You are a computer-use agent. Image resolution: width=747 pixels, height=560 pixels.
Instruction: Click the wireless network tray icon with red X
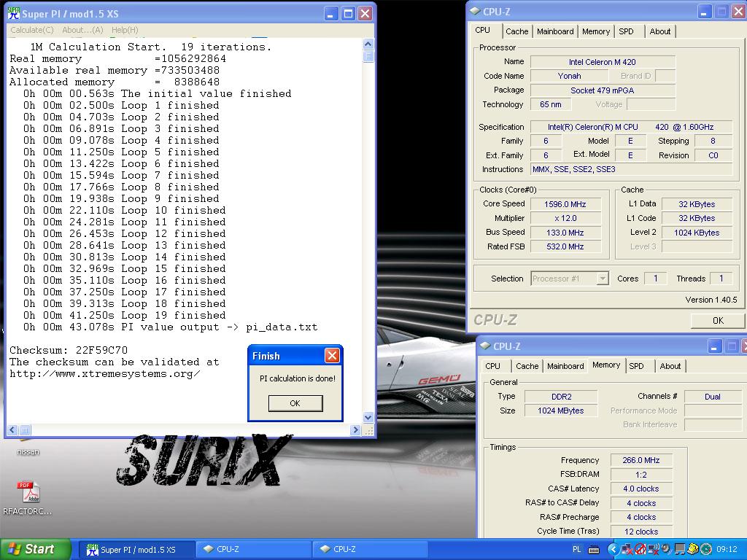point(653,550)
